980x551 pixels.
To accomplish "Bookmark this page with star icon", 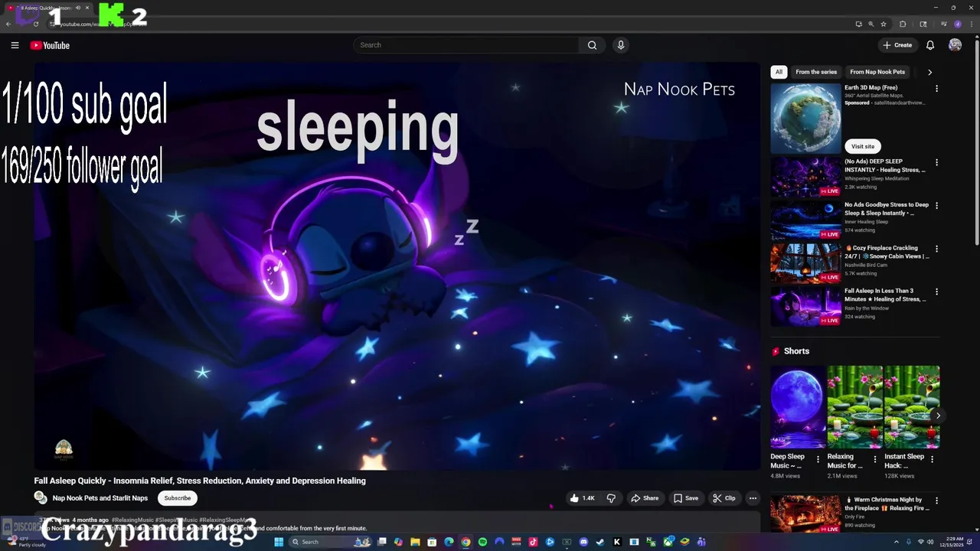I will click(x=884, y=24).
